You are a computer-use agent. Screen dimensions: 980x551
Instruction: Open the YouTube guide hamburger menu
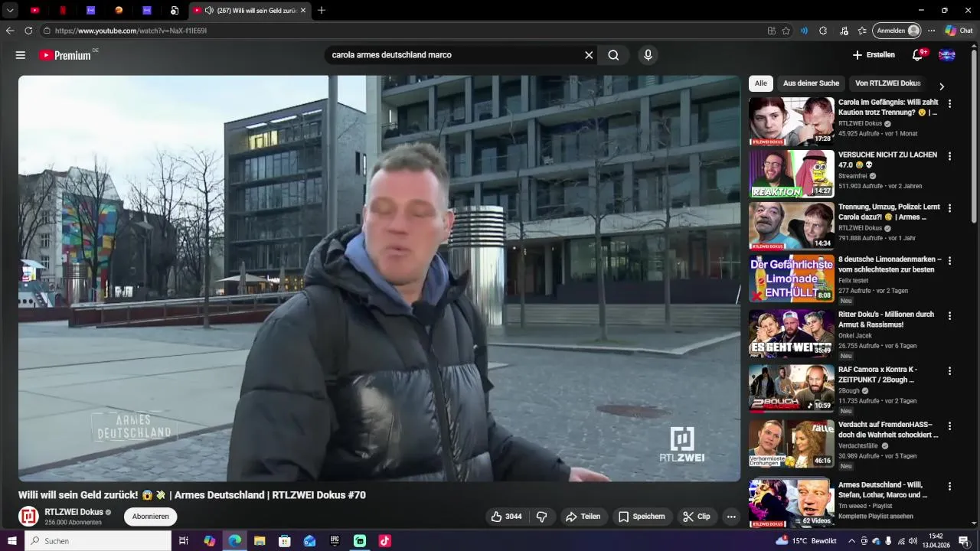(x=21, y=55)
